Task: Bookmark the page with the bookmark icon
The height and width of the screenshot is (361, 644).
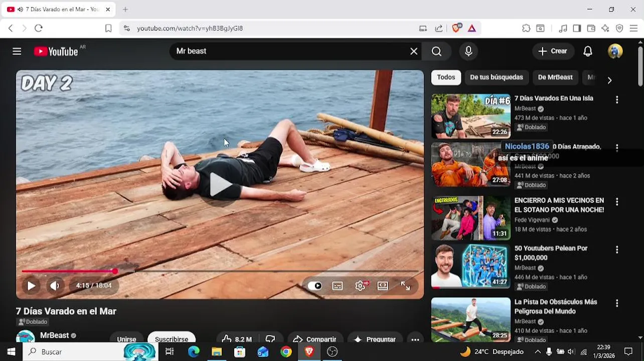Action: coord(108,29)
